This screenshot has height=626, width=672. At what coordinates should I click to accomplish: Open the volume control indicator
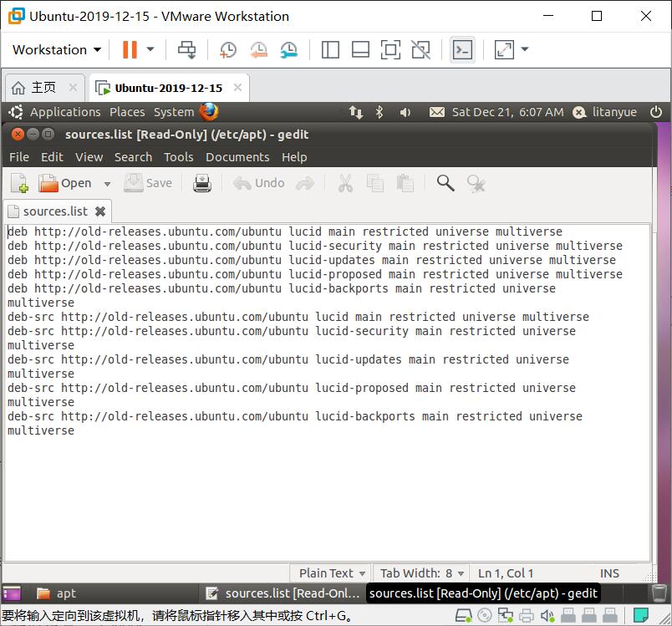click(405, 112)
